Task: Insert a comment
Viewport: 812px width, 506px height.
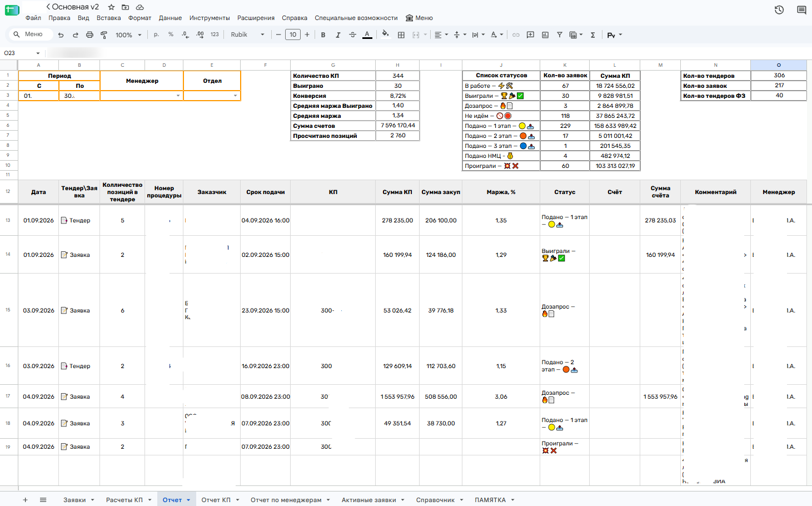Action: click(x=530, y=34)
